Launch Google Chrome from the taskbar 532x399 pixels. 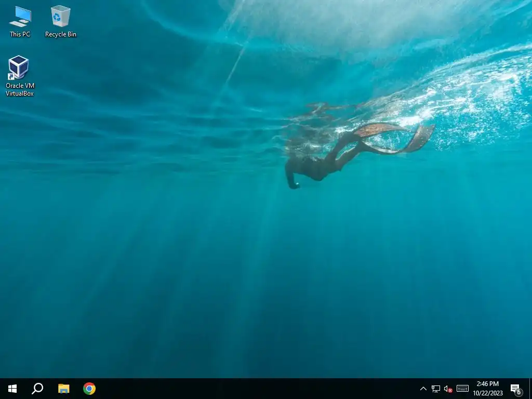[89, 389]
